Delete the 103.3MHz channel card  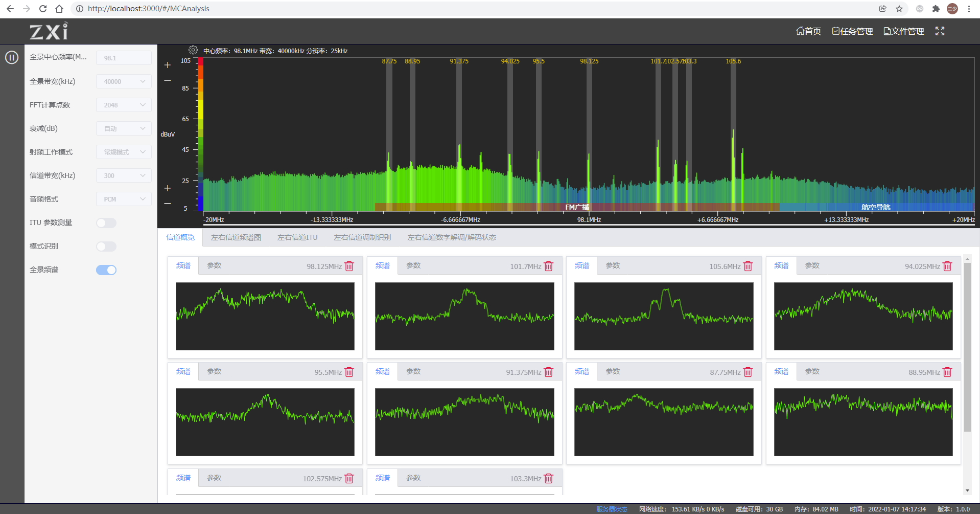pos(549,478)
